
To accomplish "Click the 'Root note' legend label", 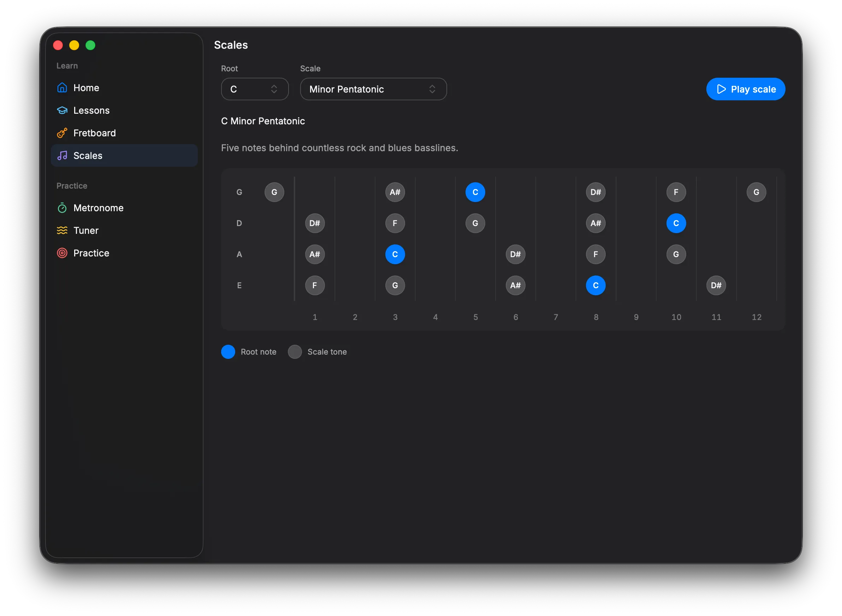I will (259, 352).
